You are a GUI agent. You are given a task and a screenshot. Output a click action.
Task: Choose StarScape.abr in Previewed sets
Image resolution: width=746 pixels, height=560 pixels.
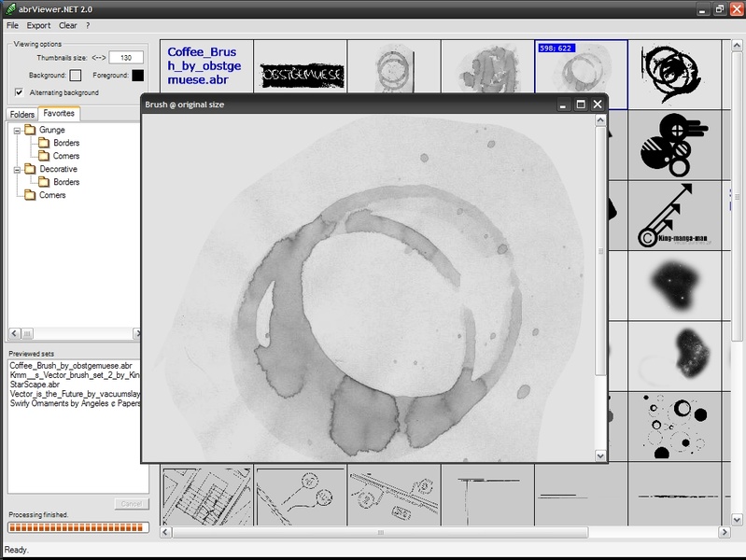click(35, 383)
